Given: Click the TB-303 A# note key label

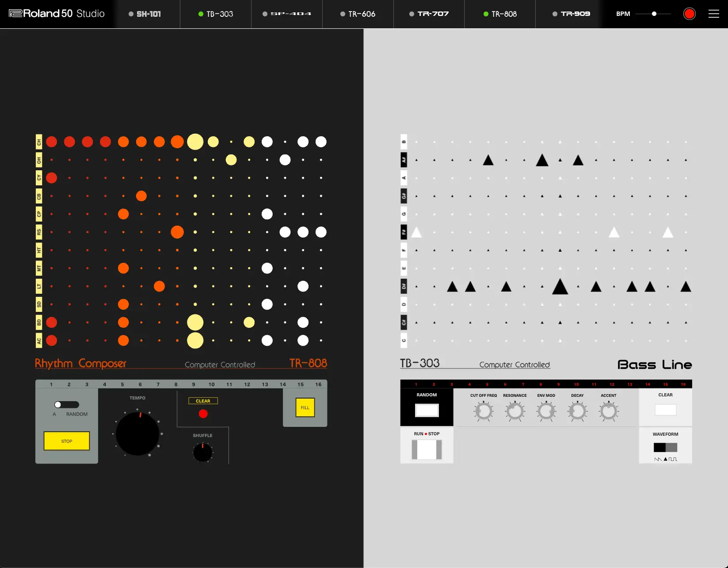Looking at the screenshot, I should point(404,160).
